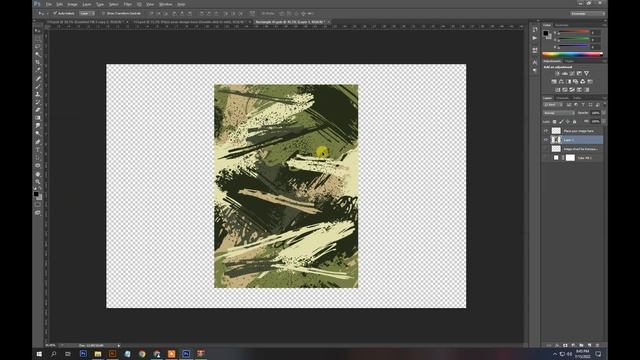Click the Windows Start button
Screen dimensions: 640x360
coord(39,354)
